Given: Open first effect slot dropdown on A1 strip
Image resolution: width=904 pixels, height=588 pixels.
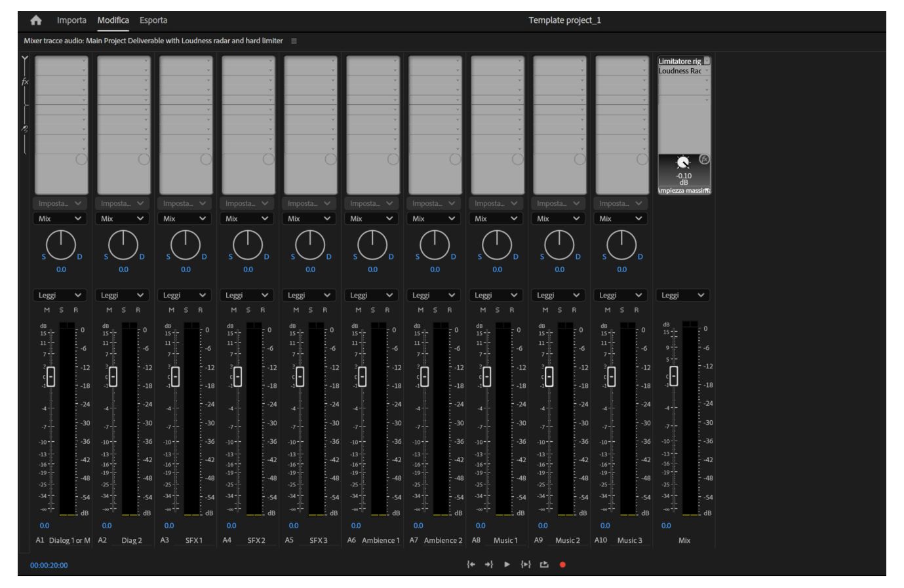Looking at the screenshot, I should point(84,61).
